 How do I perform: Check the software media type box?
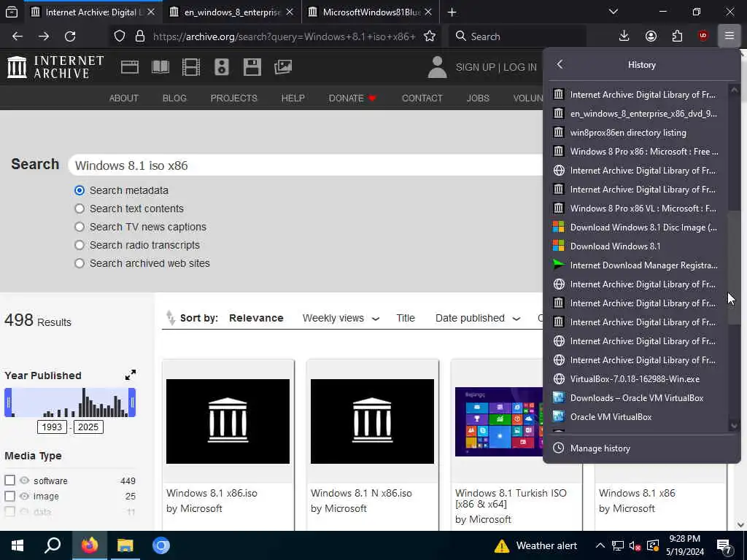[10, 481]
